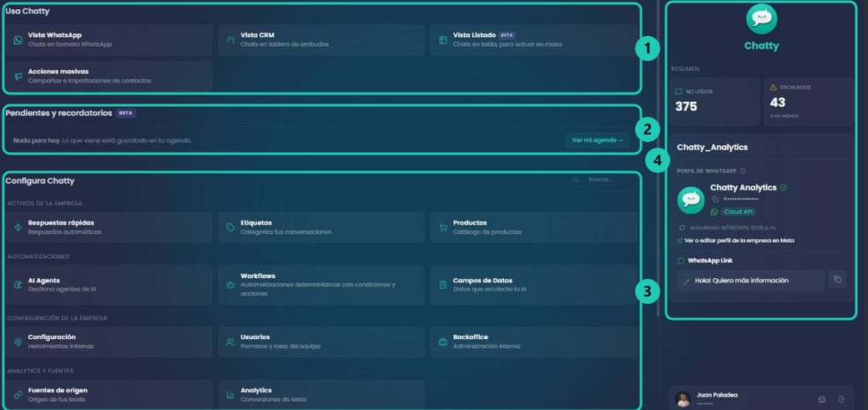Click the ACTIVOS DE LA EMPRESA section label
This screenshot has height=410, width=868.
pyautogui.click(x=45, y=204)
